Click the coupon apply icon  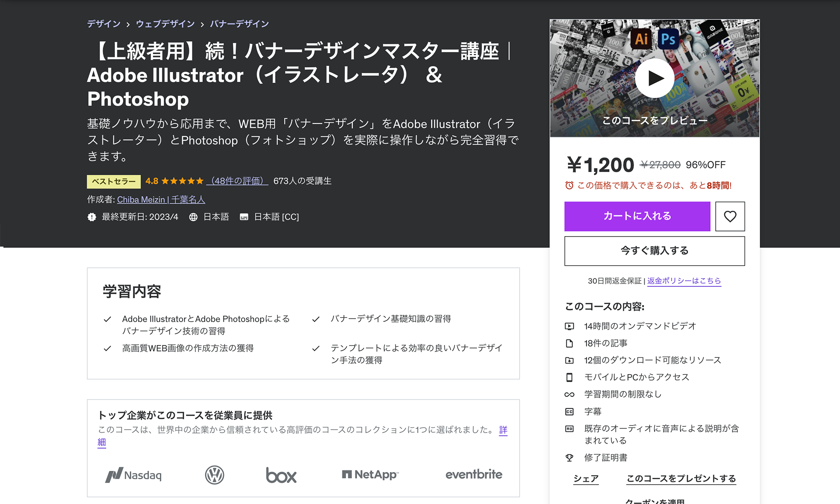(654, 500)
